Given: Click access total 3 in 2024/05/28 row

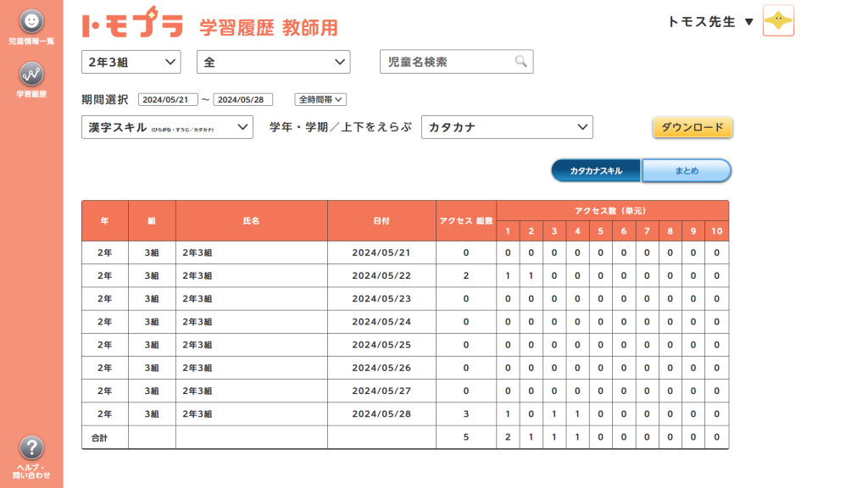Looking at the screenshot, I should click(466, 413).
